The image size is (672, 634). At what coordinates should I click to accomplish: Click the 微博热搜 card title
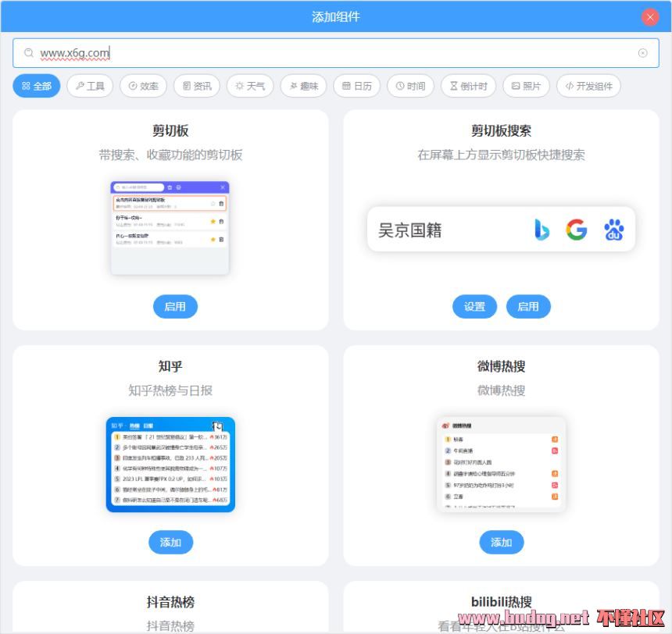pos(501,366)
